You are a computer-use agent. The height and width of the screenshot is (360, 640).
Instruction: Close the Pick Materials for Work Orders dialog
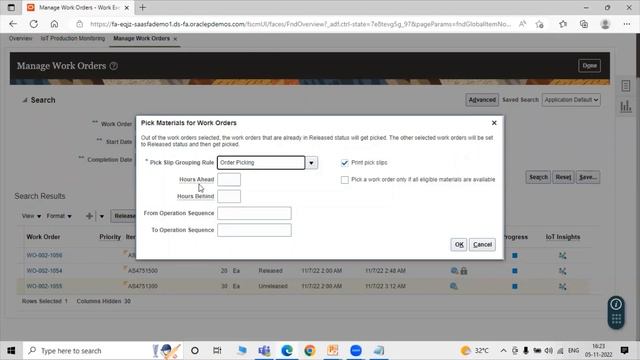point(494,123)
